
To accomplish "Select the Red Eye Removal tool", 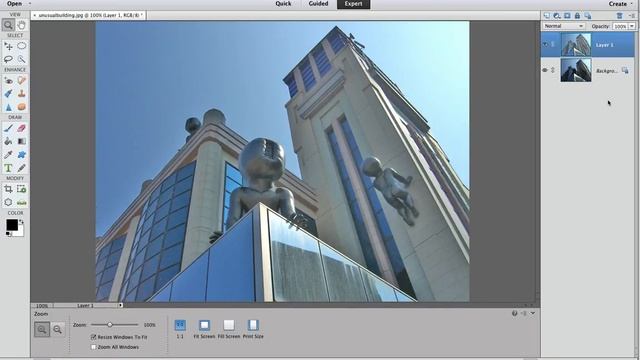I will [x=8, y=80].
